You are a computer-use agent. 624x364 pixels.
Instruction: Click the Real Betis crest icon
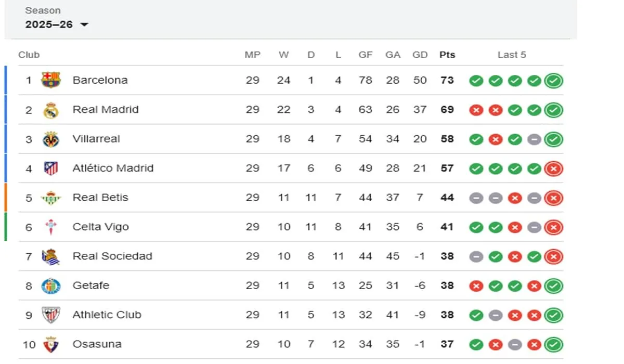[51, 198]
